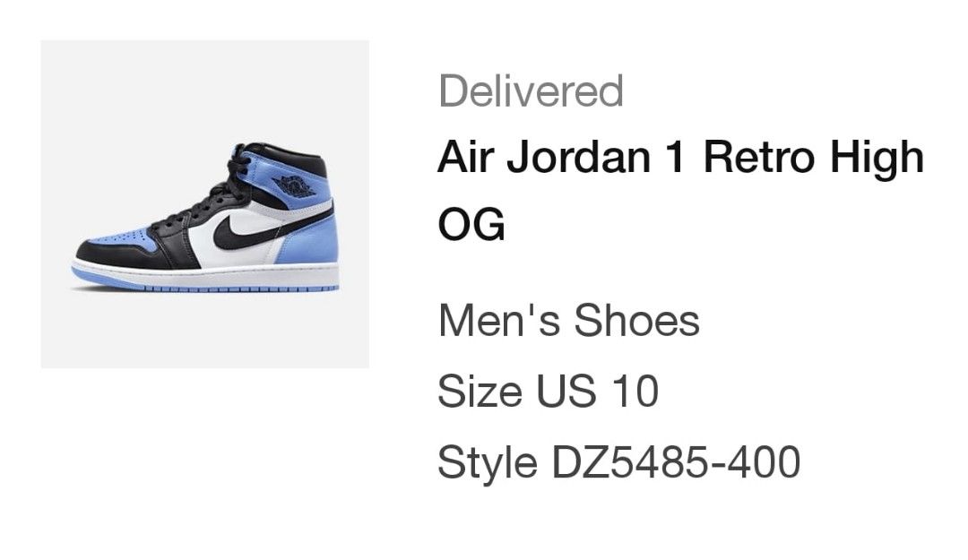Click the word OG in the product name
The height and width of the screenshot is (560, 968).
point(471,223)
